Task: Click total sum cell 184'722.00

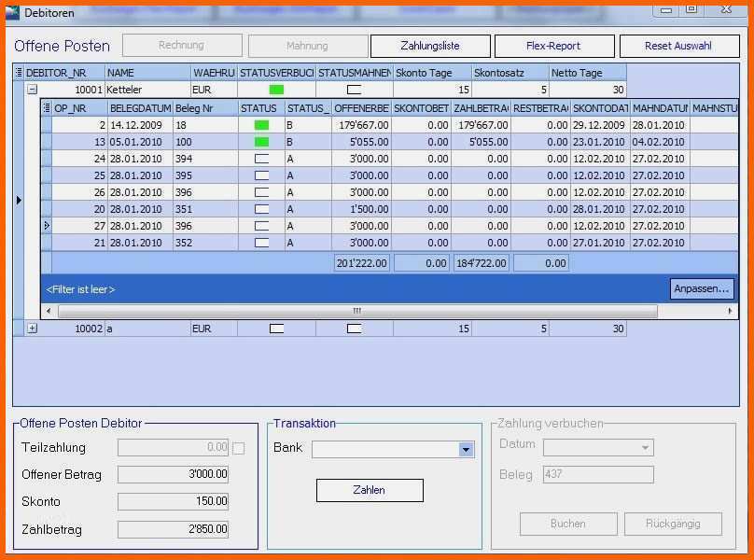Action: click(481, 263)
